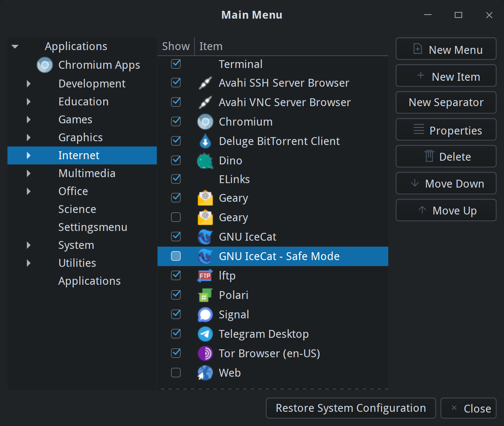Select the ELinks row text
Screen dimensions: 504x426
(x=234, y=179)
